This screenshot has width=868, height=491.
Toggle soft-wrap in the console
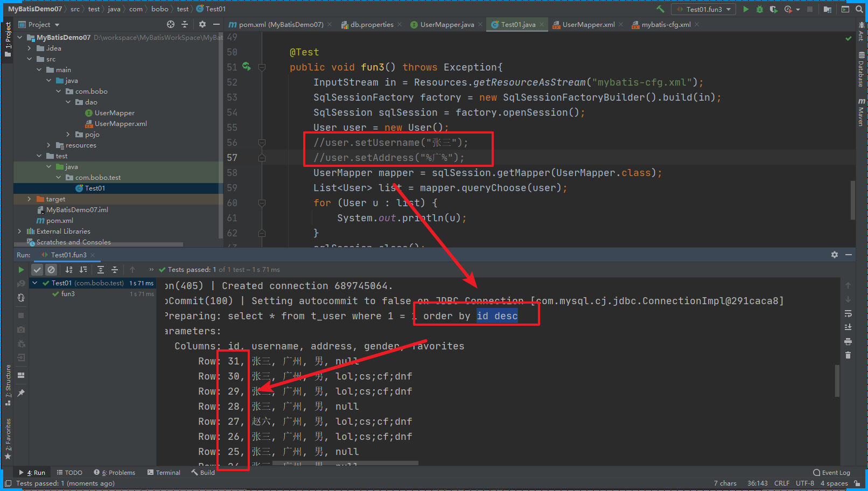point(848,313)
